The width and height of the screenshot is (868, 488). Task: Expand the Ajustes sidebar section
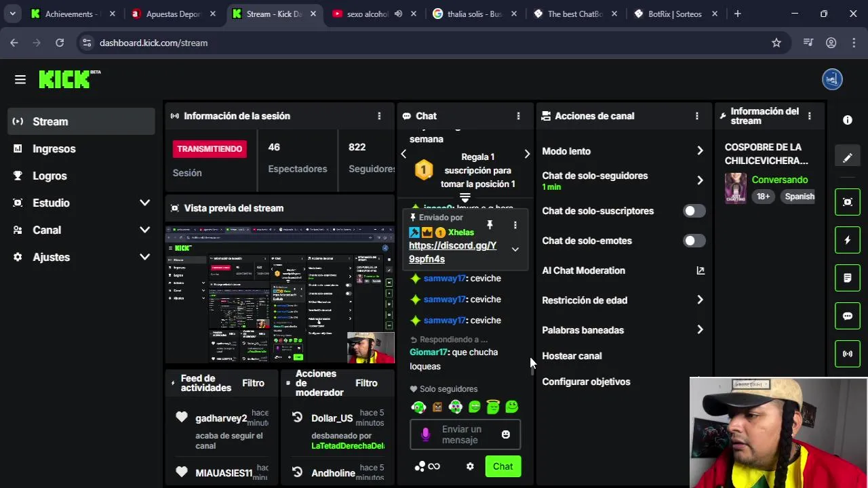(x=144, y=257)
